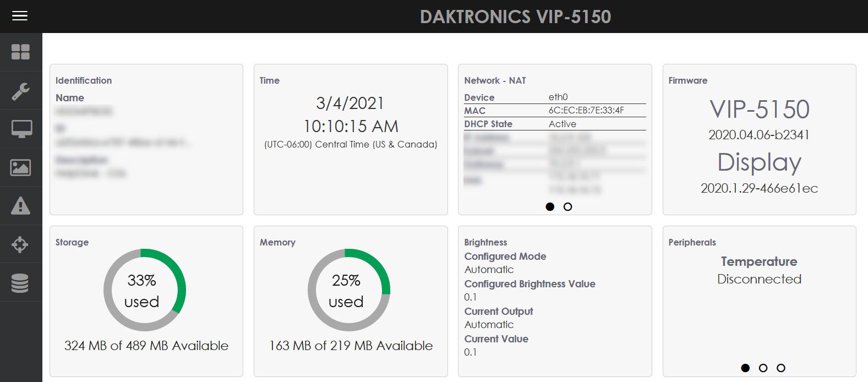
Task: Click the Temperature Disconnected status text
Action: point(759,279)
